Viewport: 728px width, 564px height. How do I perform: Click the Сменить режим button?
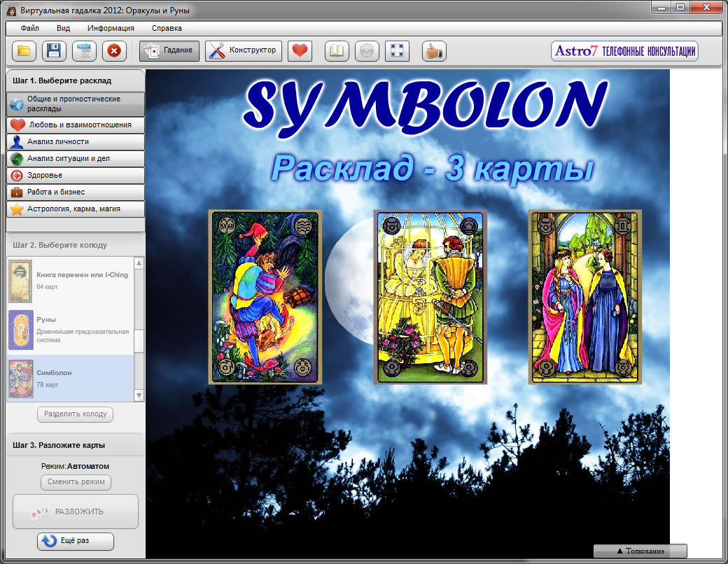(76, 482)
